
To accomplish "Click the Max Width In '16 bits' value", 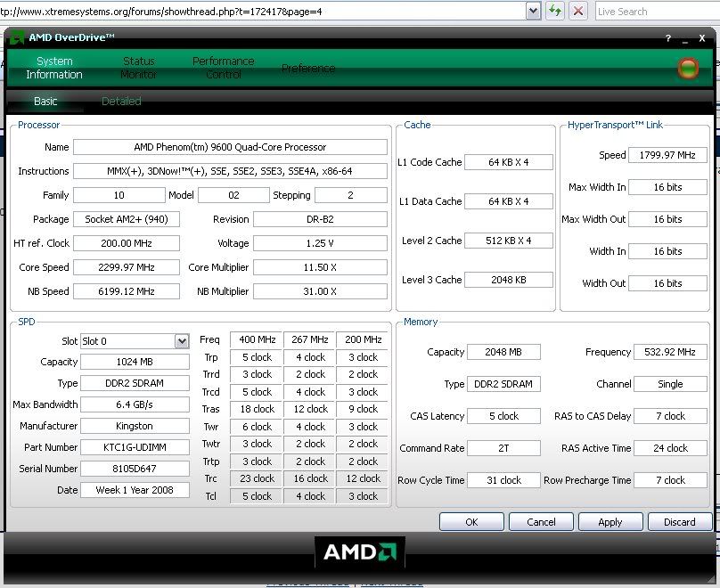I will [x=667, y=187].
